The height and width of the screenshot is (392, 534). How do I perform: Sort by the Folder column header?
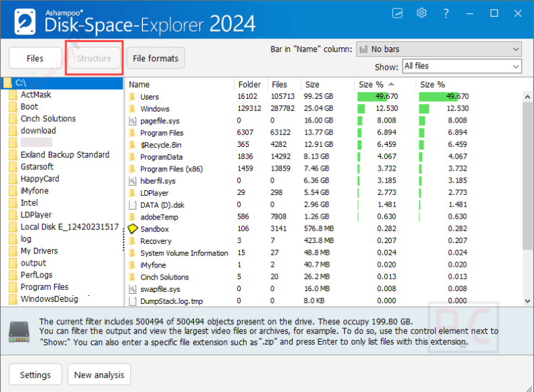tap(250, 85)
